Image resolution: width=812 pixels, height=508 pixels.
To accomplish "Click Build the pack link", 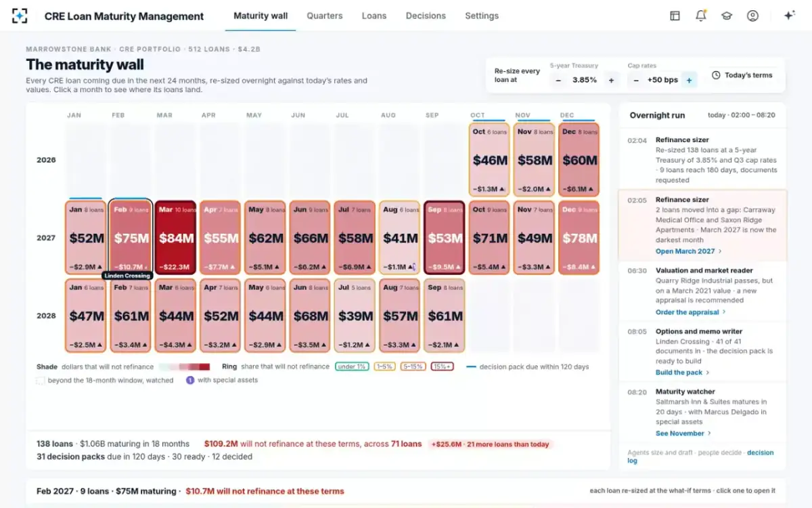I will click(683, 373).
